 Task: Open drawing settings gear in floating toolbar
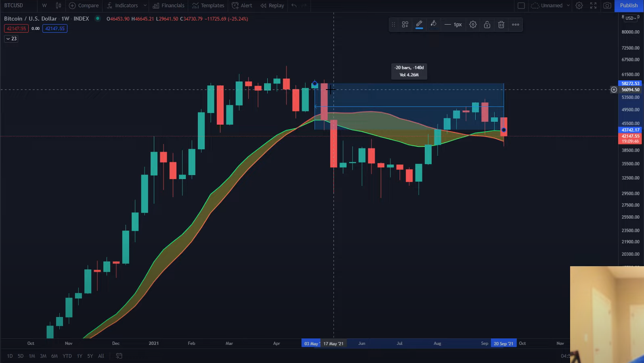click(473, 25)
